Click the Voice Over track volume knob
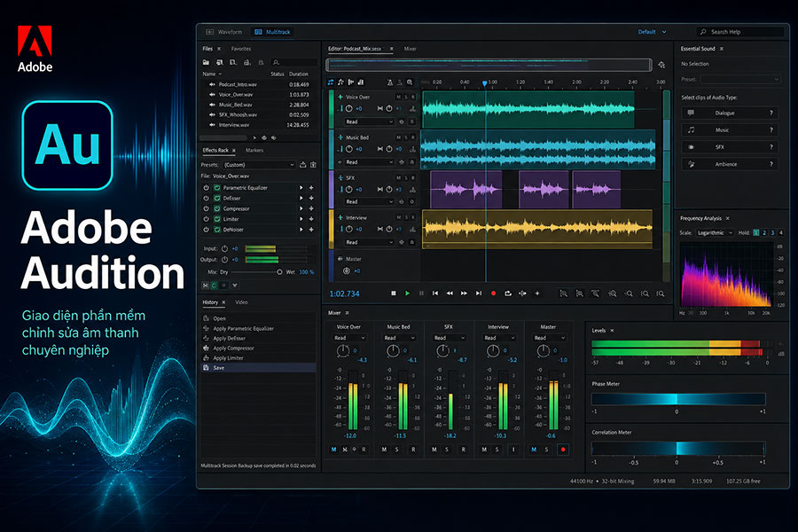798x532 pixels. pos(349,108)
